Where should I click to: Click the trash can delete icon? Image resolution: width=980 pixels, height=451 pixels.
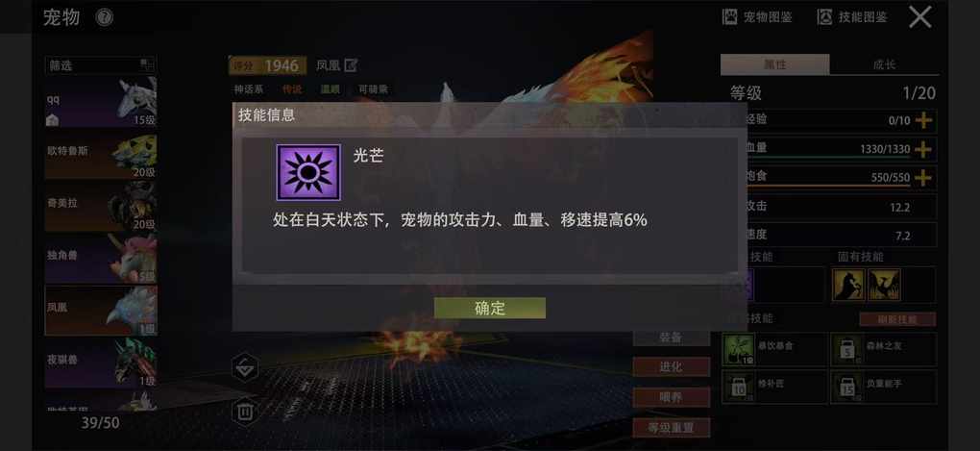click(245, 412)
